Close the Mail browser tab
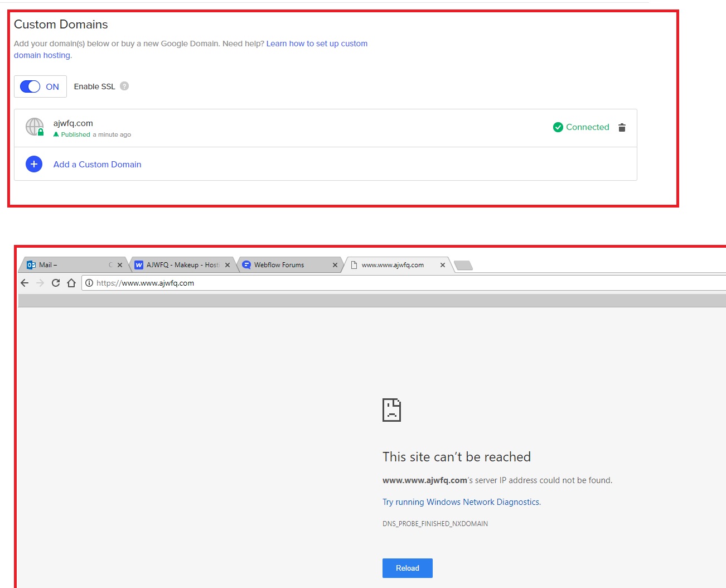This screenshot has width=726, height=588. (120, 265)
